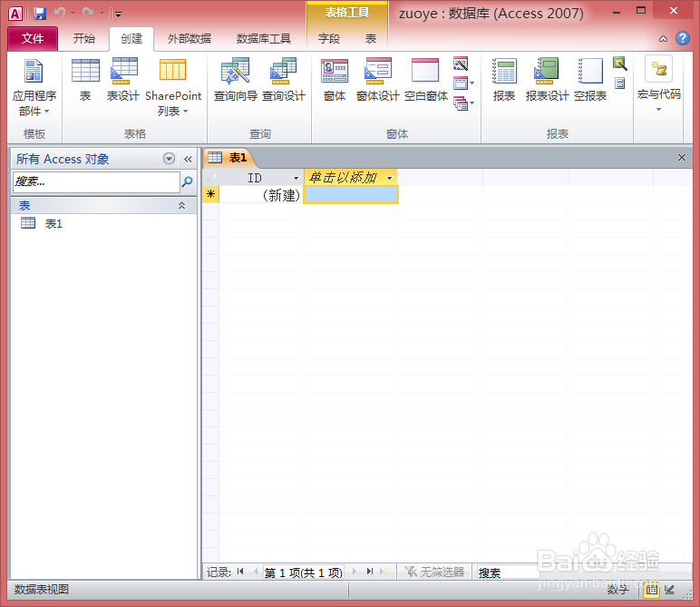The width and height of the screenshot is (700, 607).
Task: Click the small form wizard icon
Action: tap(461, 64)
